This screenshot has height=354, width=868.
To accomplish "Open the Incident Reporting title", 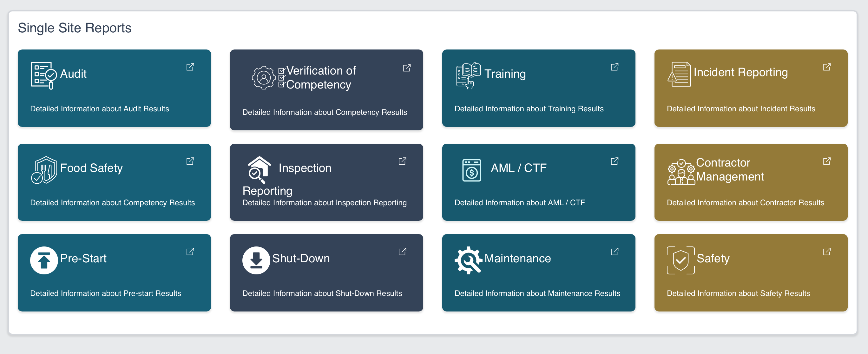I will point(741,72).
